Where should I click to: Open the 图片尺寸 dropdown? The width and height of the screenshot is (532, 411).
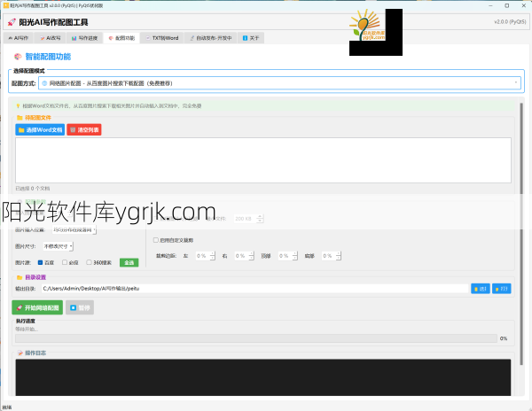58,246
